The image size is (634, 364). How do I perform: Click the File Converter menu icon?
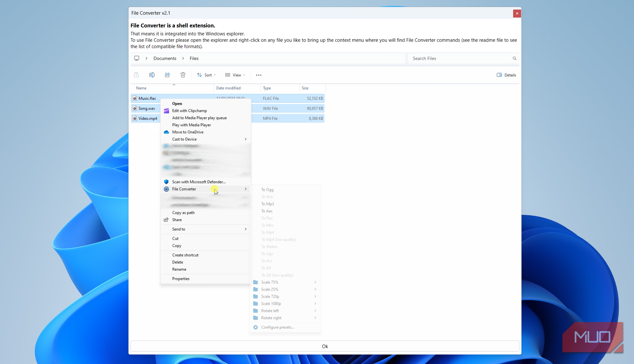tap(166, 189)
